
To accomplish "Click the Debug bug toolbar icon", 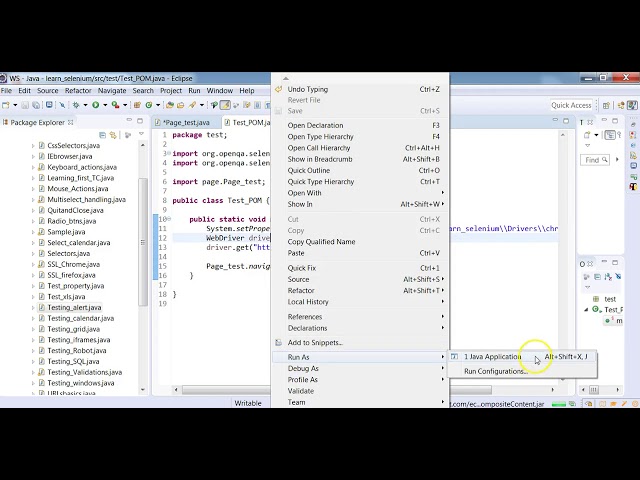I will click(76, 105).
